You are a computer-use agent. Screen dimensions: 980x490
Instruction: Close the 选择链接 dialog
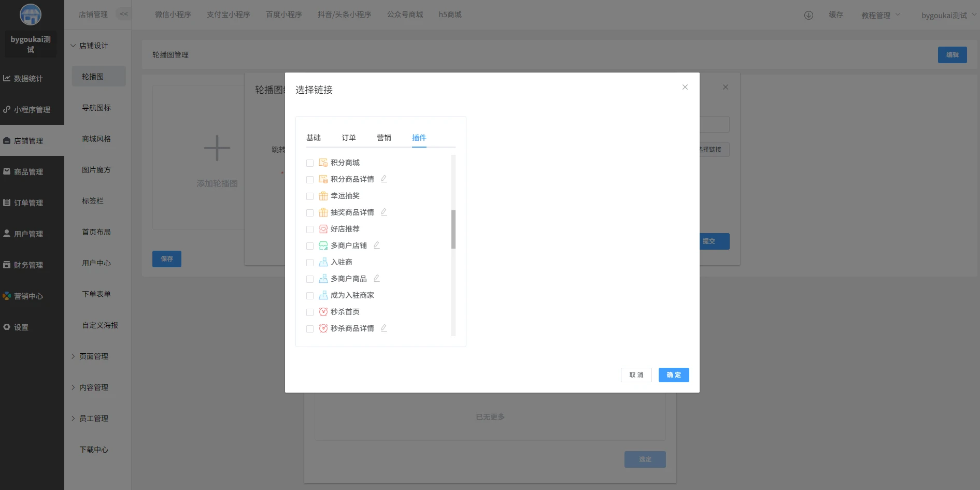pyautogui.click(x=685, y=87)
